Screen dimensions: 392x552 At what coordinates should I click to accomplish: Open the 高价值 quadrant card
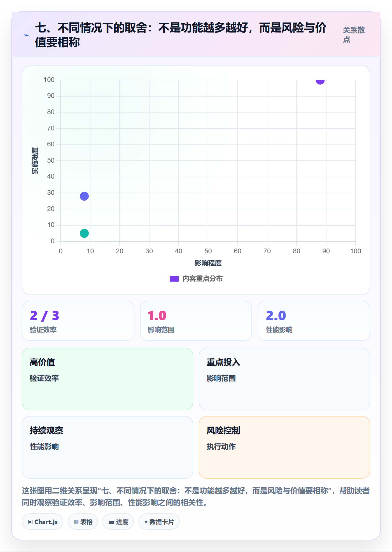[x=108, y=379]
